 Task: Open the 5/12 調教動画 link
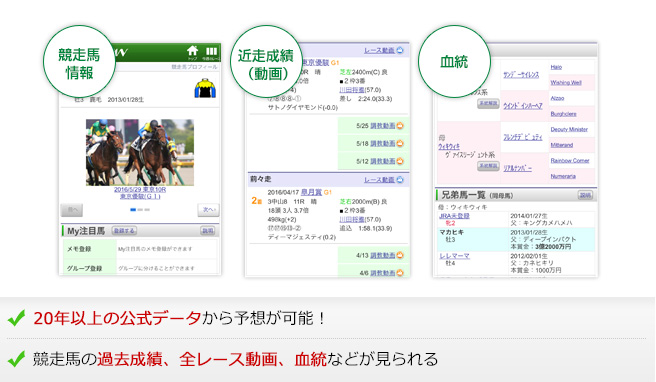(x=382, y=161)
